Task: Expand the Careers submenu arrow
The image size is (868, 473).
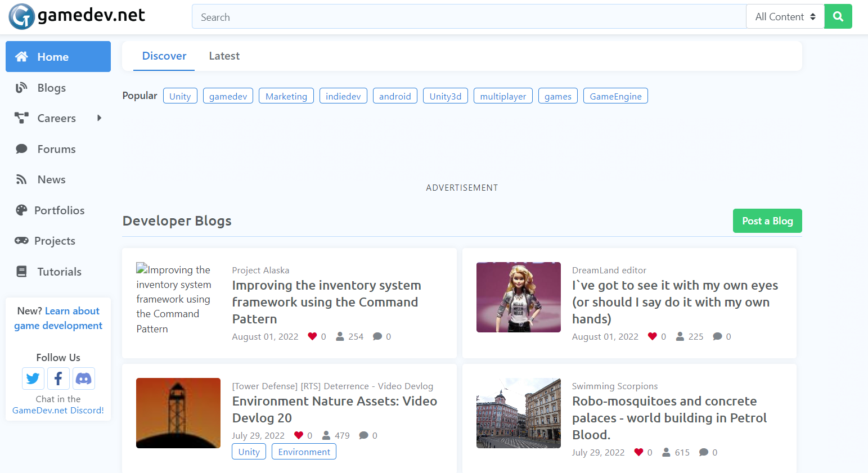Action: point(100,118)
